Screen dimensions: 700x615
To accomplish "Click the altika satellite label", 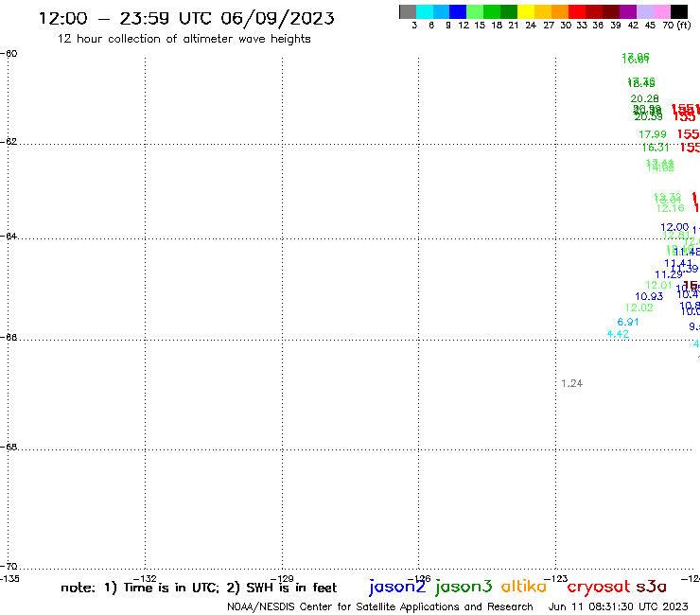I will coord(524,586).
